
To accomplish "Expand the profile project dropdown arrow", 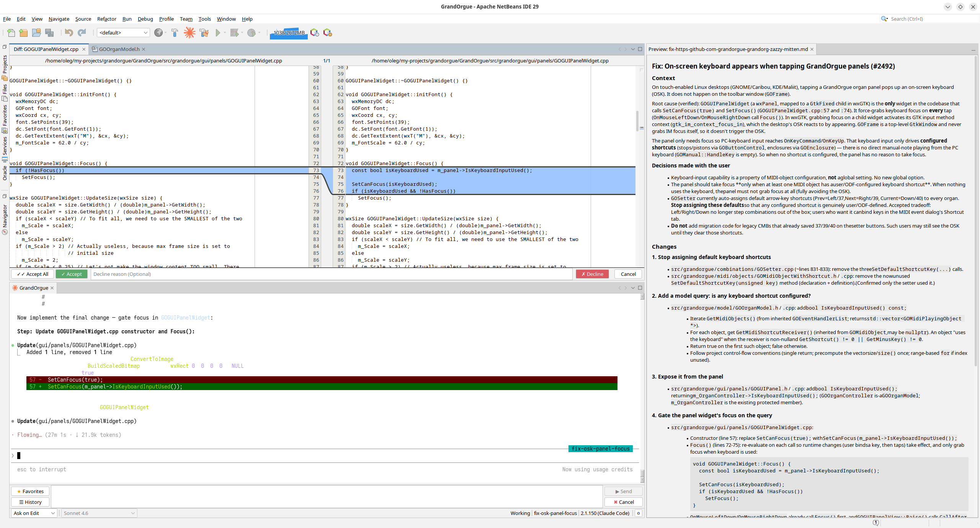I will tap(259, 33).
